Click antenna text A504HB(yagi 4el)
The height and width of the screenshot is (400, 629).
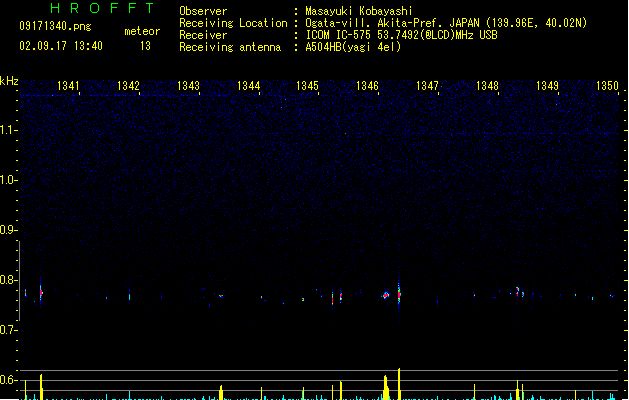click(x=353, y=47)
